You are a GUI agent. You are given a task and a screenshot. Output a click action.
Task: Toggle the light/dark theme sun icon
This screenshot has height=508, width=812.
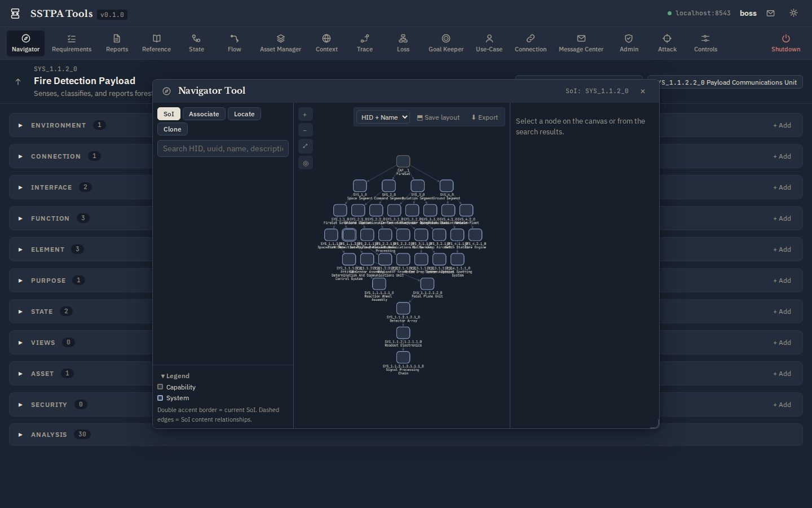[x=793, y=13]
